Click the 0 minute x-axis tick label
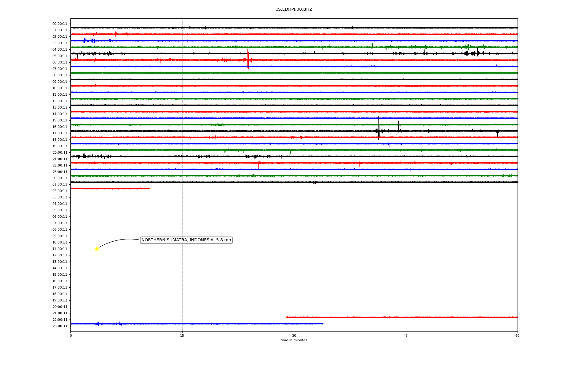Screen dimensions: 588x368 71,335
